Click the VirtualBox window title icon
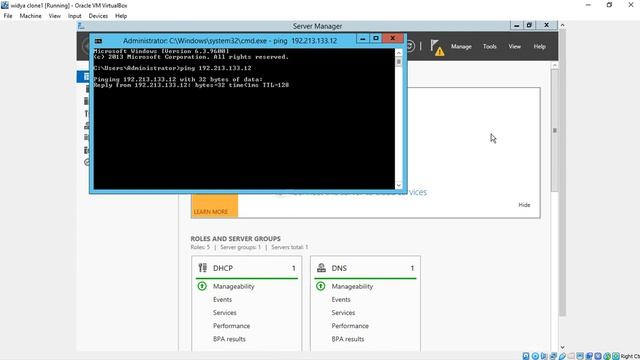Image resolution: width=640 pixels, height=360 pixels. [x=4, y=5]
